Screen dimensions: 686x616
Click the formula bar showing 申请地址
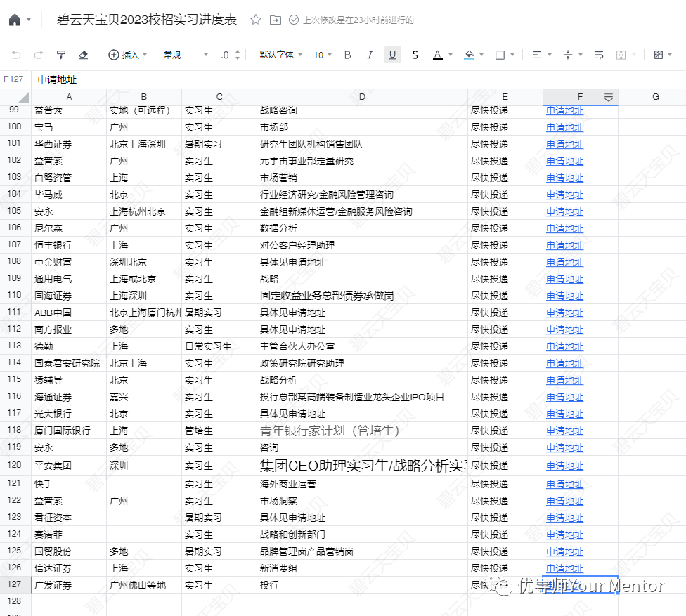pyautogui.click(x=358, y=79)
